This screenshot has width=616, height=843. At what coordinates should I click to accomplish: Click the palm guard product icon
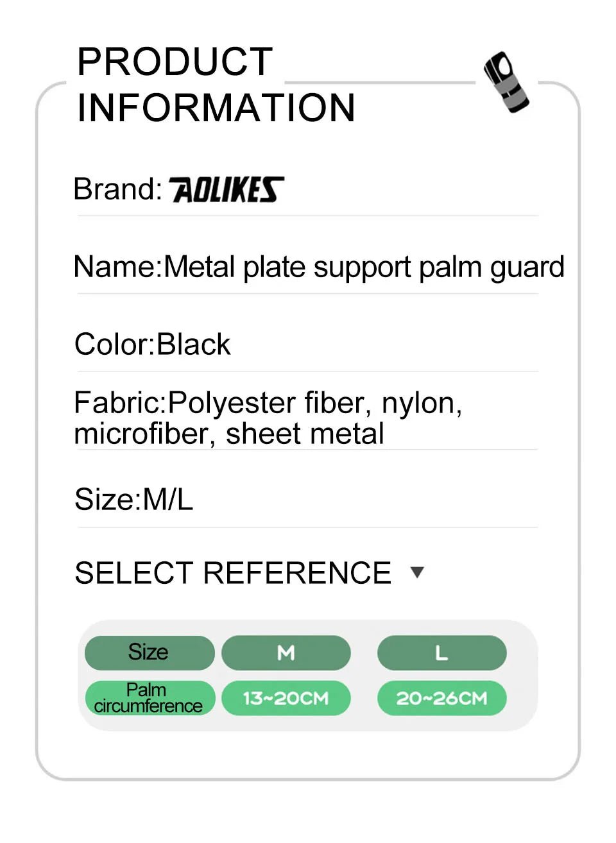506,82
